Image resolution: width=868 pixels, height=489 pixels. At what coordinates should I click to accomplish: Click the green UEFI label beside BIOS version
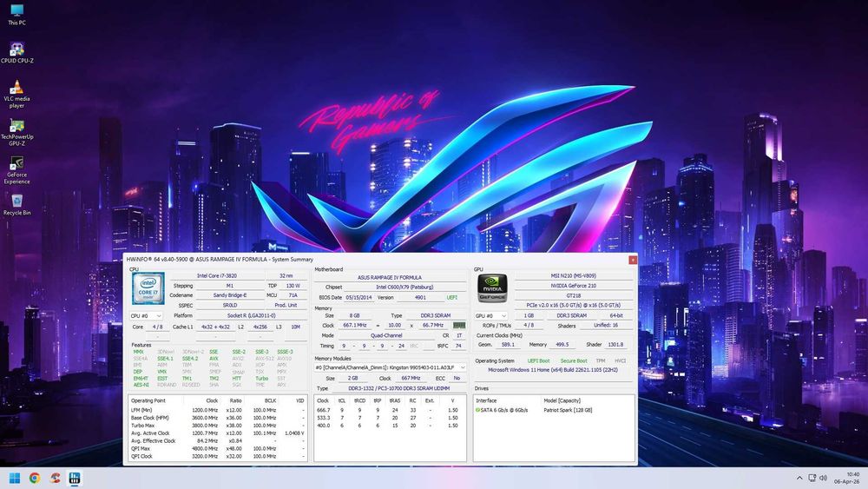click(x=452, y=297)
